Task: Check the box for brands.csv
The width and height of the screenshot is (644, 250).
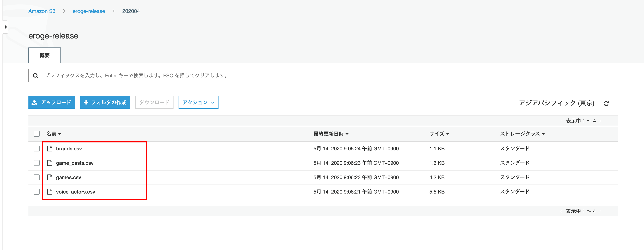Action: coord(37,149)
